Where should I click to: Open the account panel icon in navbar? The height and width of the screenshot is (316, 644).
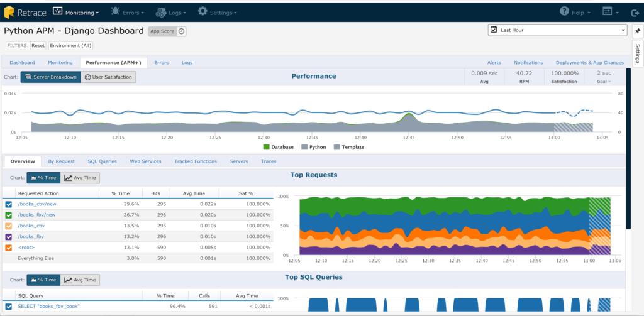(x=608, y=11)
